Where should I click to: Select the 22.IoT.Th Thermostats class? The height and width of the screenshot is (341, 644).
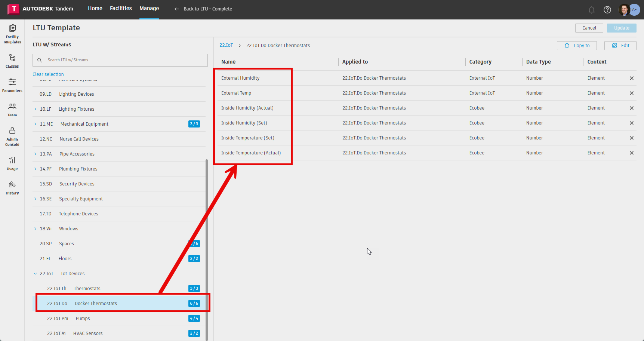click(x=119, y=289)
